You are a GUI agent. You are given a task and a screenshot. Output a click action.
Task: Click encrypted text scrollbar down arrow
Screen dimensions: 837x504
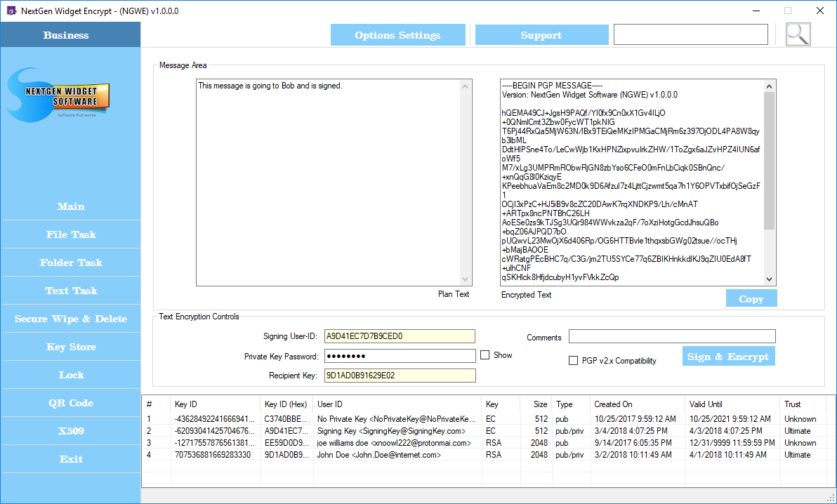pyautogui.click(x=769, y=279)
